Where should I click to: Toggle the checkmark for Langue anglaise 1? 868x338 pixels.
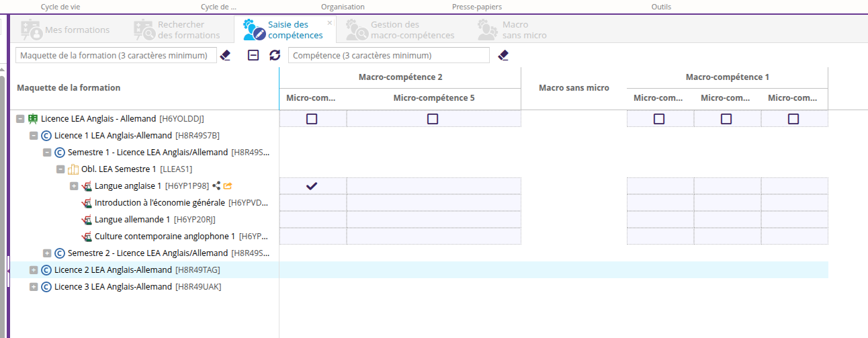coord(312,186)
